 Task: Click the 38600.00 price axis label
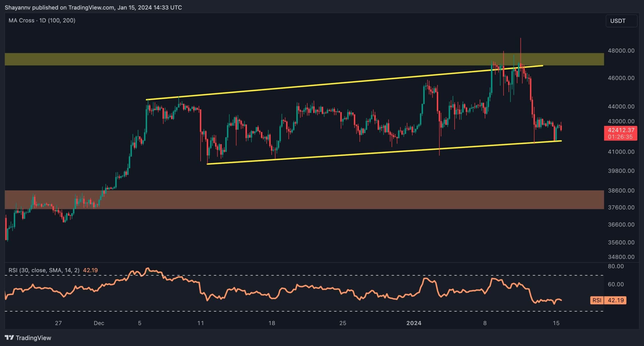point(621,190)
